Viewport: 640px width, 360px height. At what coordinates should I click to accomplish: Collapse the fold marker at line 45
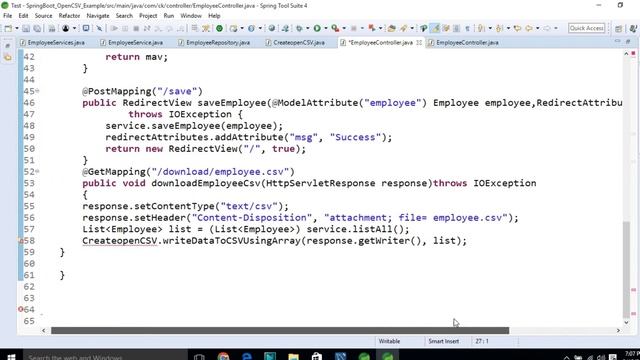click(38, 91)
